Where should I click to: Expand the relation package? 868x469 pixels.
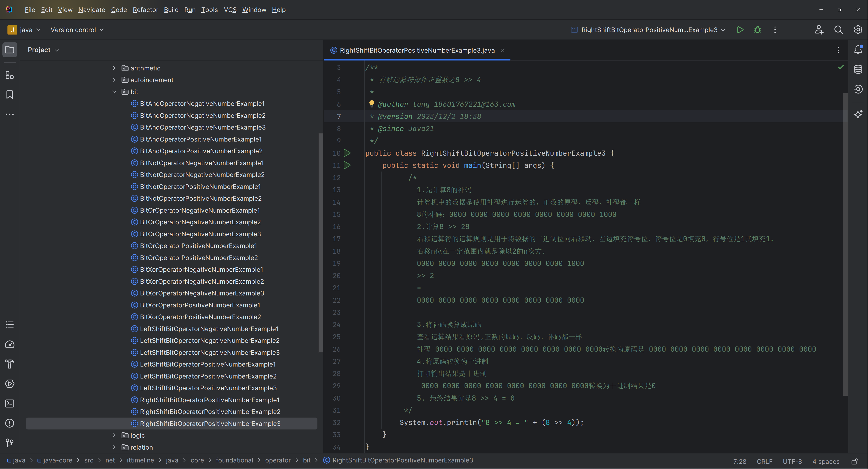(114, 447)
